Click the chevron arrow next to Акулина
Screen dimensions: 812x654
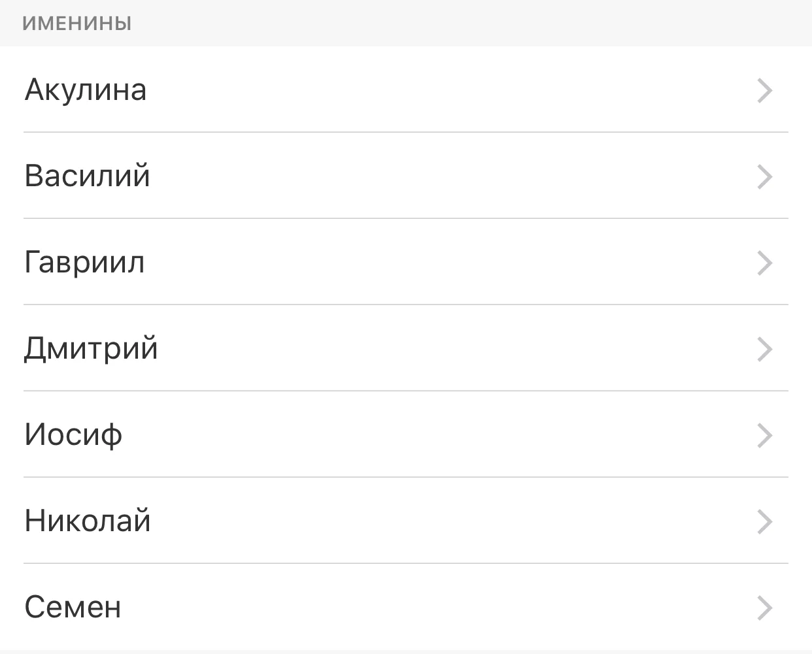click(764, 91)
